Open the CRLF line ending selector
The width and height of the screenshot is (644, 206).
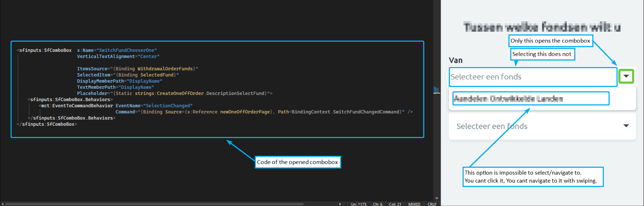click(432, 204)
